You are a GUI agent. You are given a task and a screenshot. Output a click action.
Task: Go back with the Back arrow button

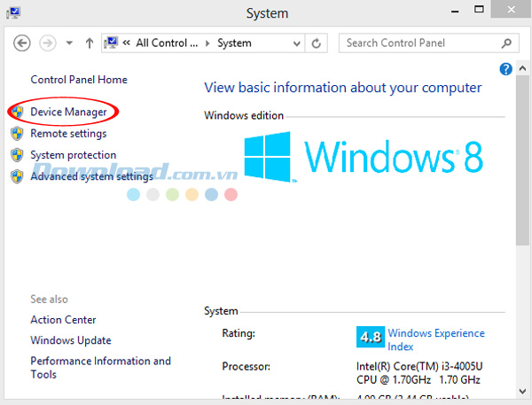click(x=22, y=43)
